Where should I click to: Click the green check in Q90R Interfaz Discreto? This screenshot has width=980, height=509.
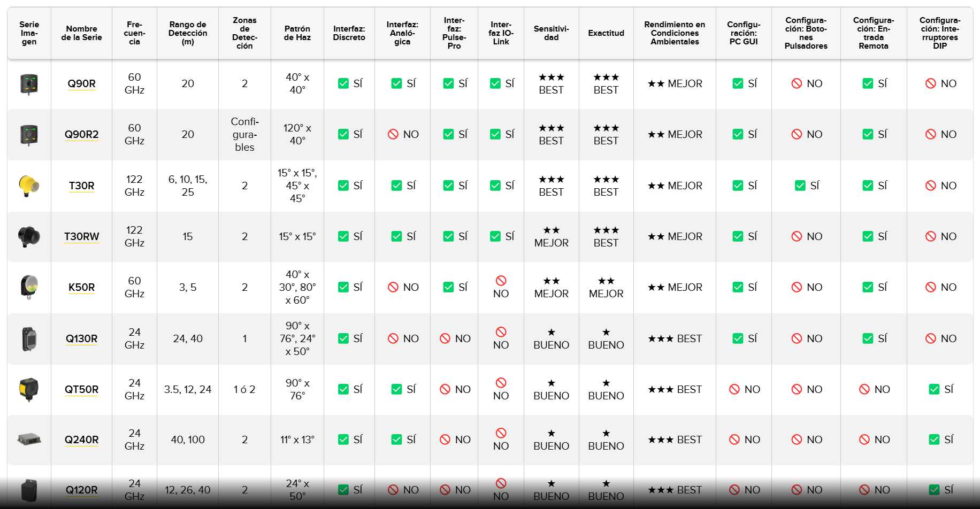tap(343, 83)
